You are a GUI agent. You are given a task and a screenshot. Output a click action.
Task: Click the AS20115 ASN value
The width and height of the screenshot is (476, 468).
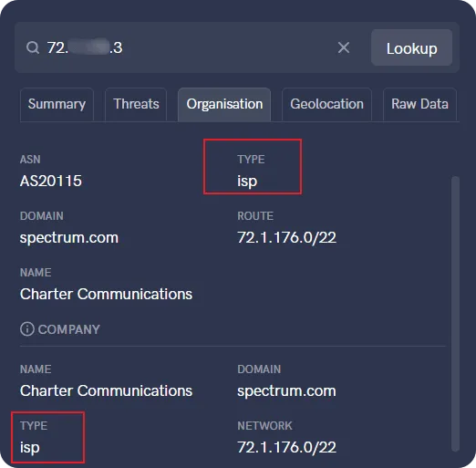pos(51,181)
